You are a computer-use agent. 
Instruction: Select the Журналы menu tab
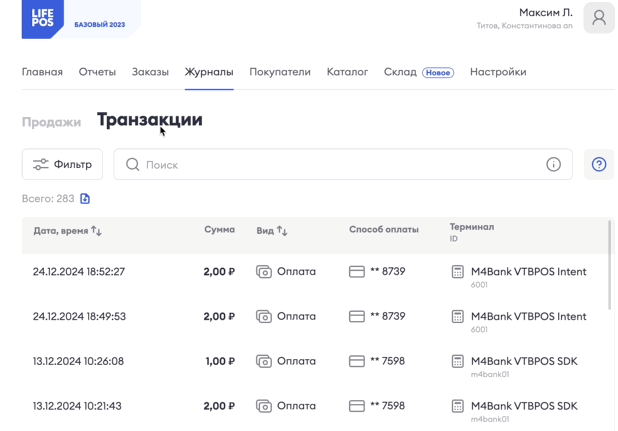pos(209,72)
